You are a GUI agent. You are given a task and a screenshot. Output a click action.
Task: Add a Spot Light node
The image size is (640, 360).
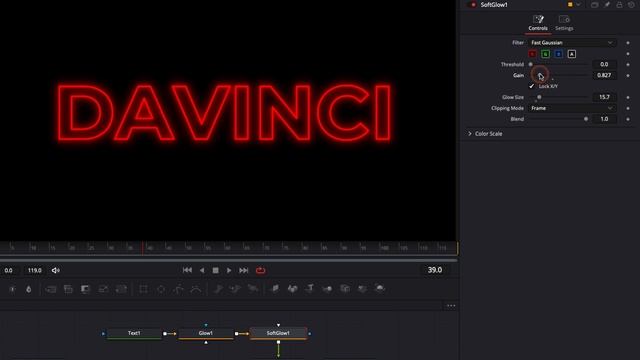[x=362, y=289]
